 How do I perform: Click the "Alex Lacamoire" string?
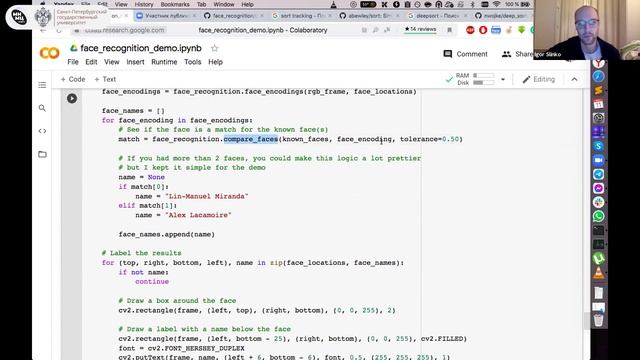[x=198, y=215]
